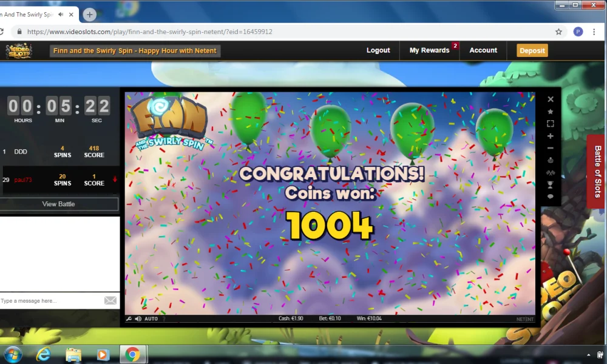This screenshot has width=607, height=364.
Task: Open My Rewards menu
Action: click(x=429, y=50)
